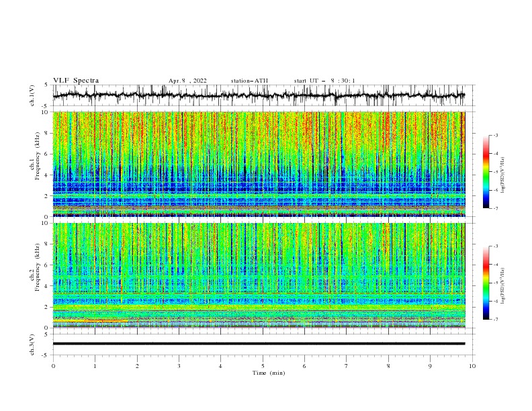Click time axis tick label "7"
Screen dimensions: 532x411
pyautogui.click(x=347, y=366)
